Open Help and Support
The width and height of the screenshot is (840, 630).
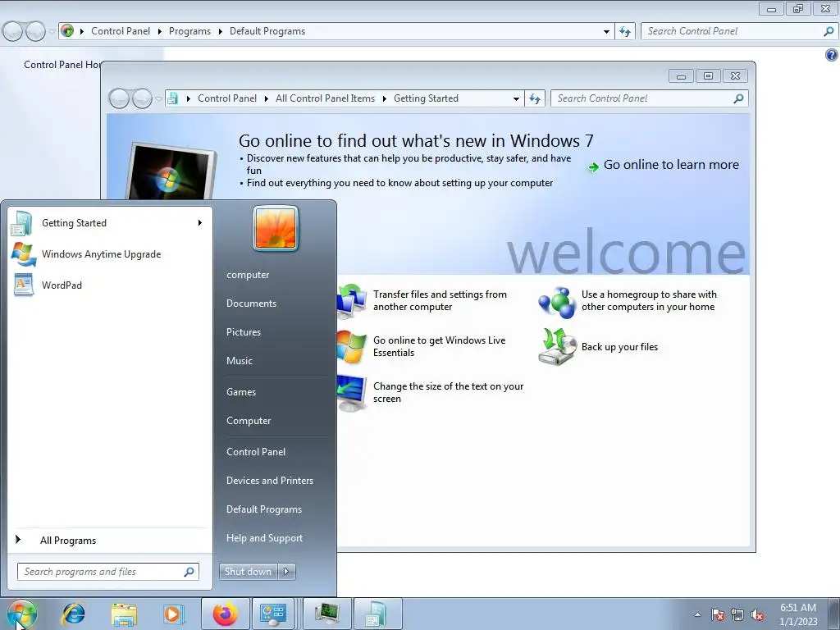pyautogui.click(x=264, y=538)
